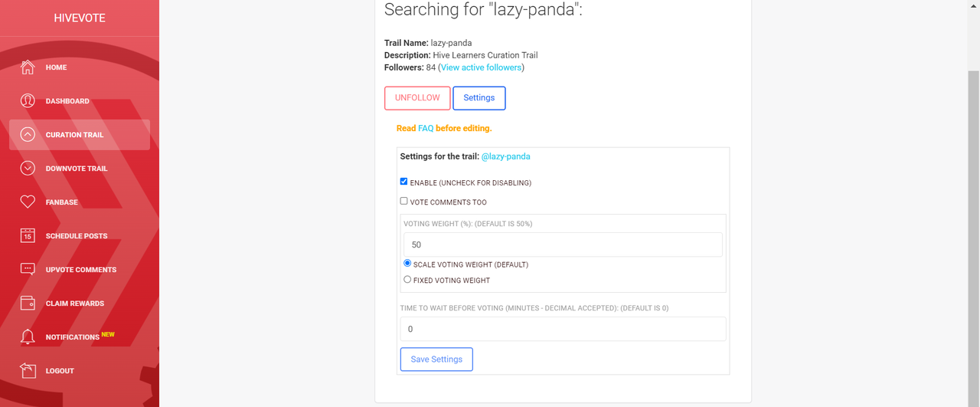
Task: Click the Home house icon
Action: (28, 67)
